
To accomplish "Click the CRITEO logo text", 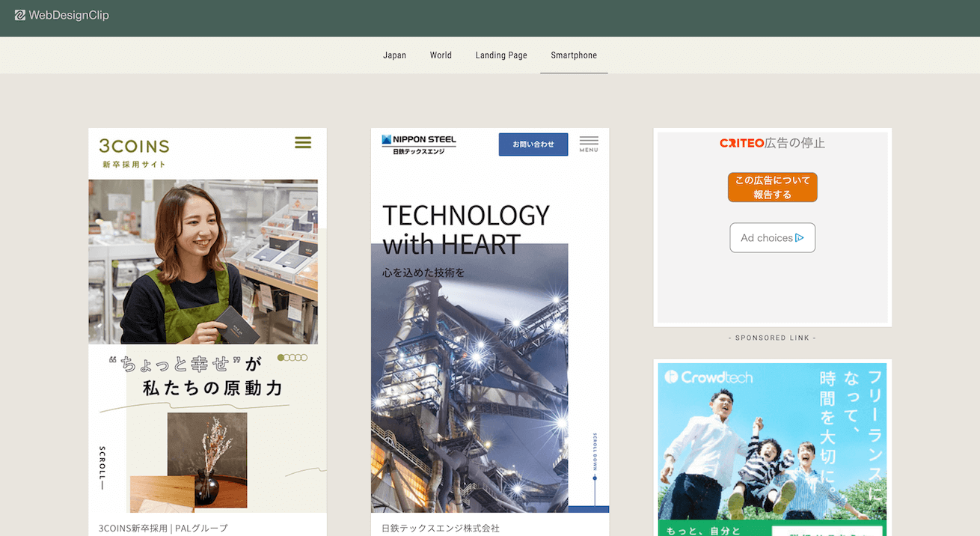I will pyautogui.click(x=741, y=143).
